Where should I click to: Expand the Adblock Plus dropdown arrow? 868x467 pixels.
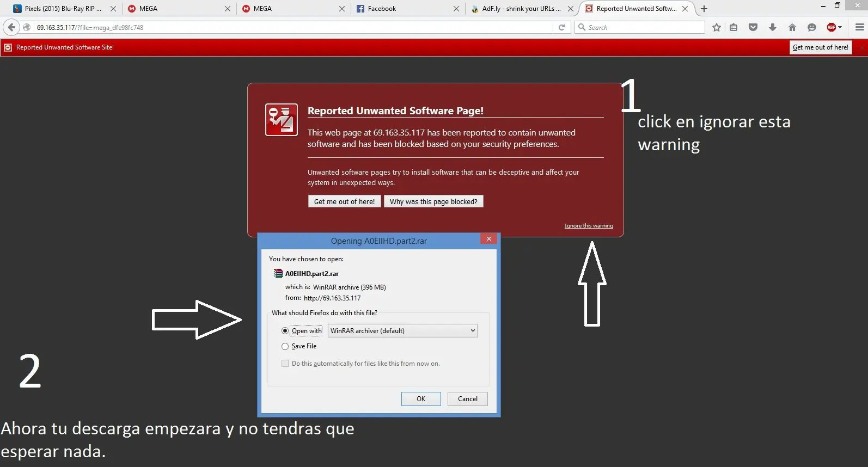tap(840, 27)
